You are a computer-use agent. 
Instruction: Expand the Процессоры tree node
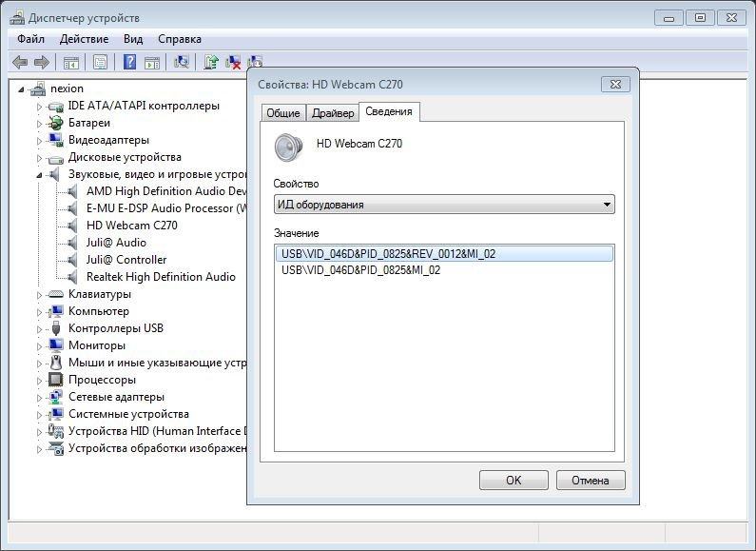pos(40,380)
